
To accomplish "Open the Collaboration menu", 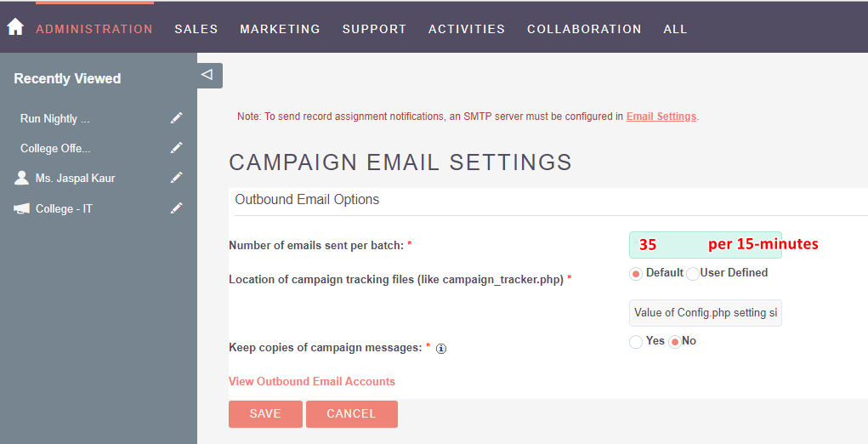I will click(584, 29).
